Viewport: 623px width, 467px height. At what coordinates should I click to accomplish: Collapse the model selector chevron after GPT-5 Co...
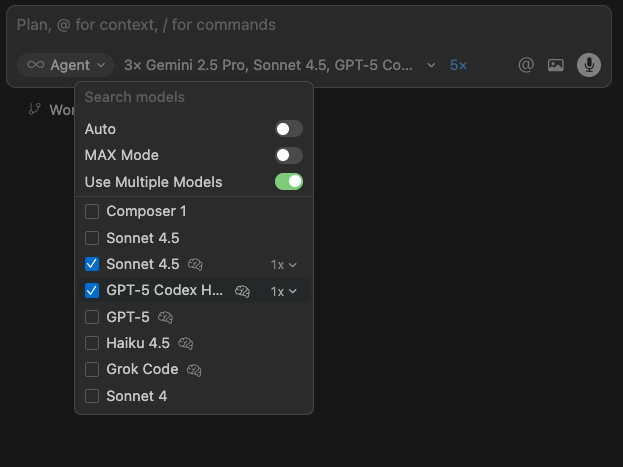431,65
